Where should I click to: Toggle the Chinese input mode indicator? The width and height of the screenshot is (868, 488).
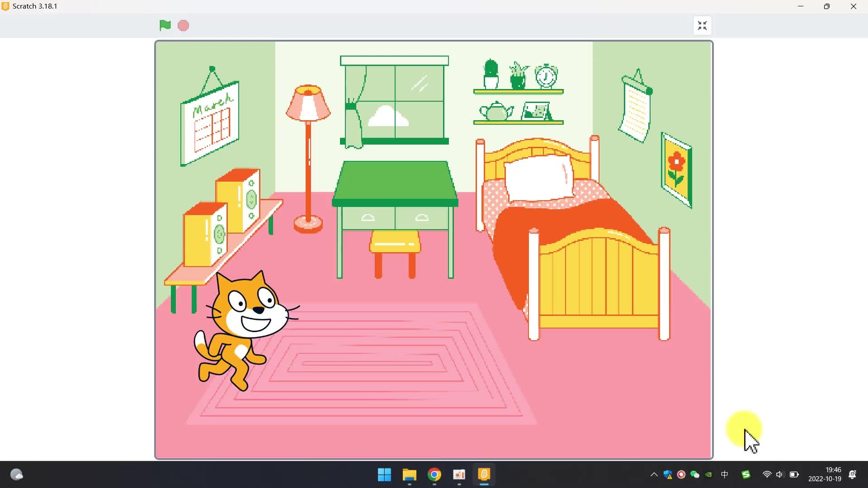coord(725,474)
